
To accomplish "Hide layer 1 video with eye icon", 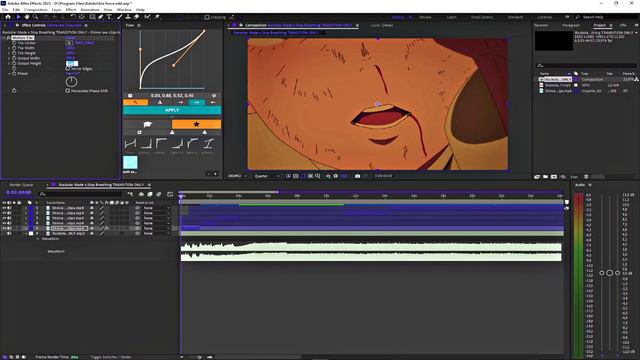I will pos(4,208).
